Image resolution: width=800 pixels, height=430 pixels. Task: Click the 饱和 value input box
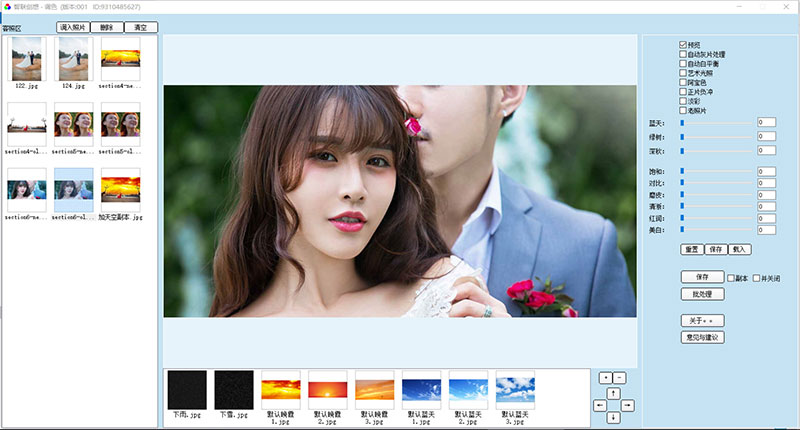pyautogui.click(x=766, y=171)
